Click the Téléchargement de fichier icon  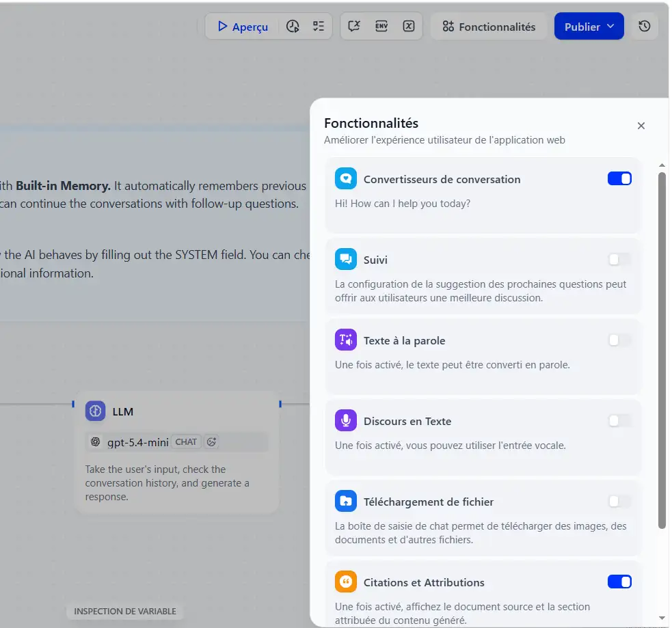[346, 501]
